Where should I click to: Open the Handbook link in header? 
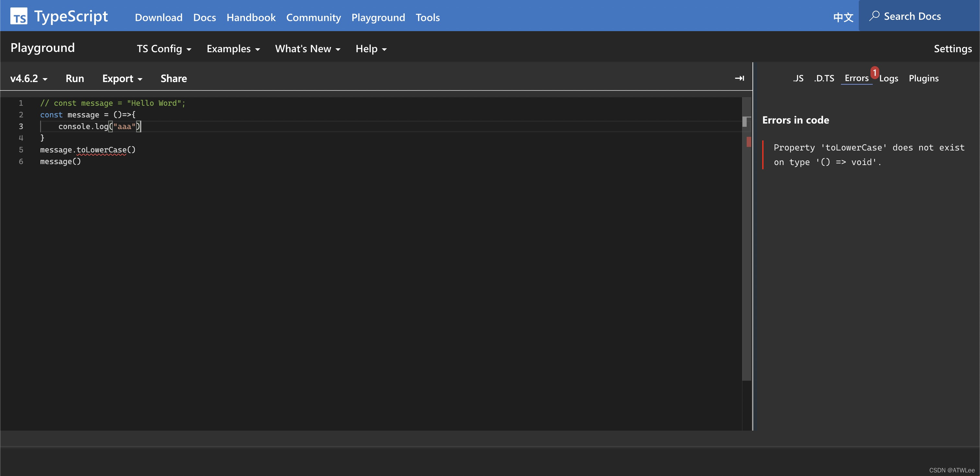coord(251,18)
